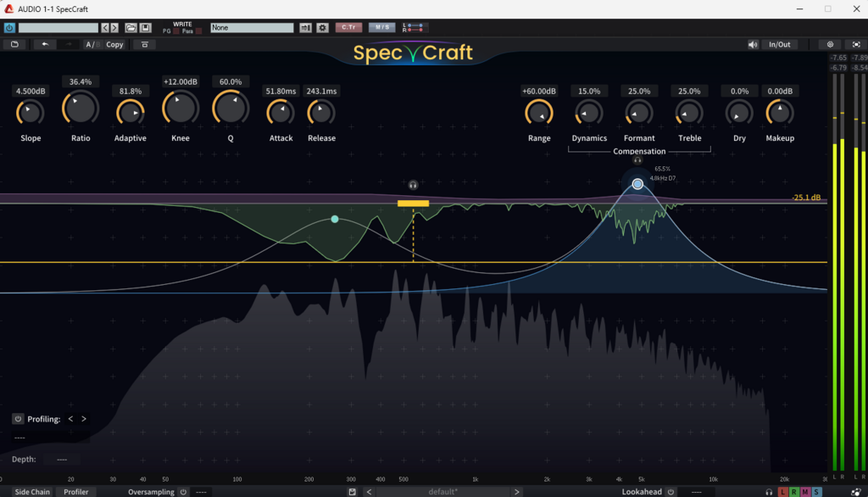Click the Ratio knob
Viewport: 868px width, 497px height.
(x=81, y=108)
